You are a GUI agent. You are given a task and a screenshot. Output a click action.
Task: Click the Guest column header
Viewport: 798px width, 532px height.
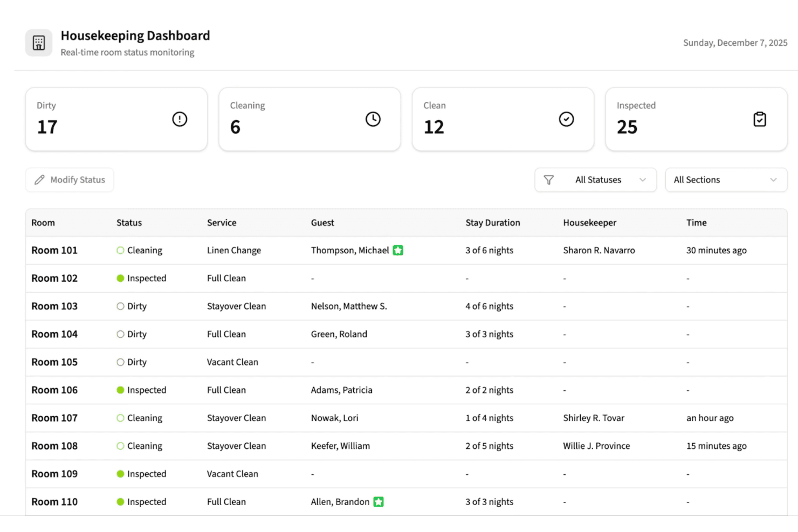click(322, 223)
